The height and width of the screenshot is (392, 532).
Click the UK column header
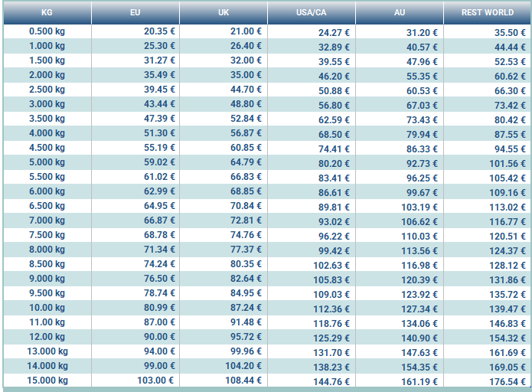pyautogui.click(x=224, y=12)
